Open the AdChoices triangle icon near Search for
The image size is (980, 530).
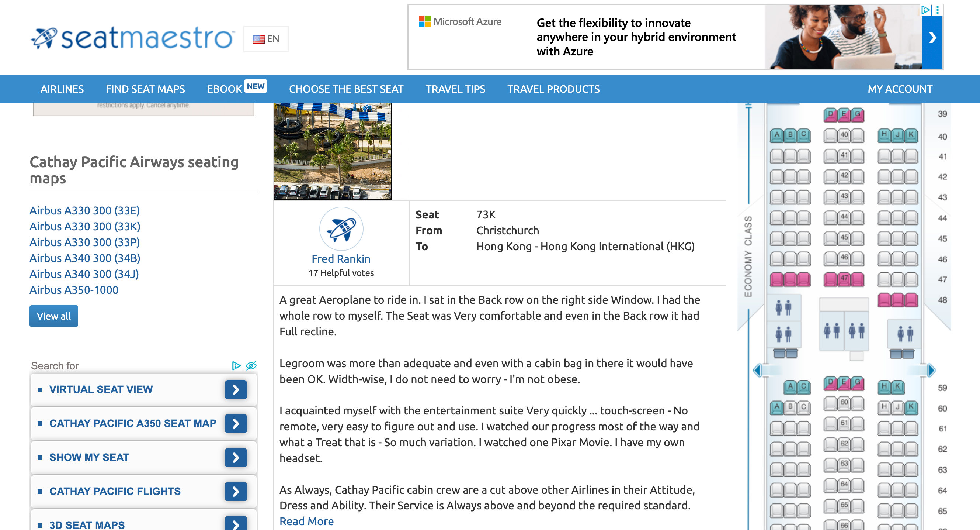click(236, 365)
